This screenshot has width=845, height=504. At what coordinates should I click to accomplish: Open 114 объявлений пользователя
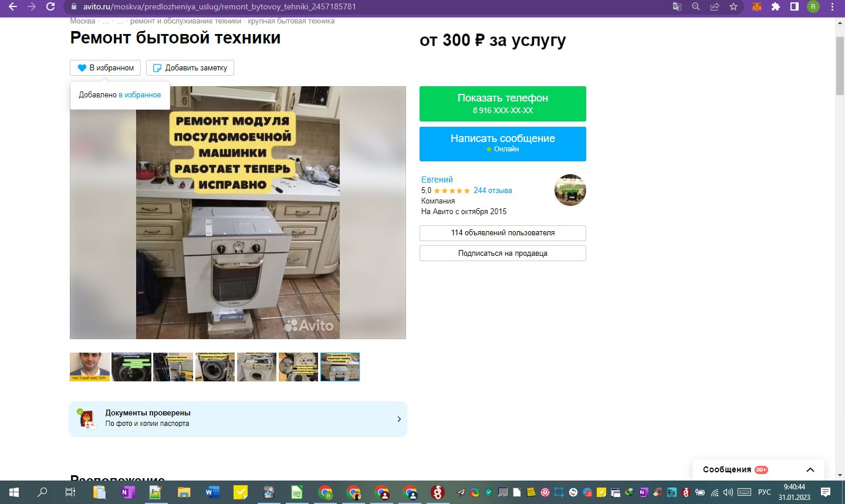coord(503,233)
